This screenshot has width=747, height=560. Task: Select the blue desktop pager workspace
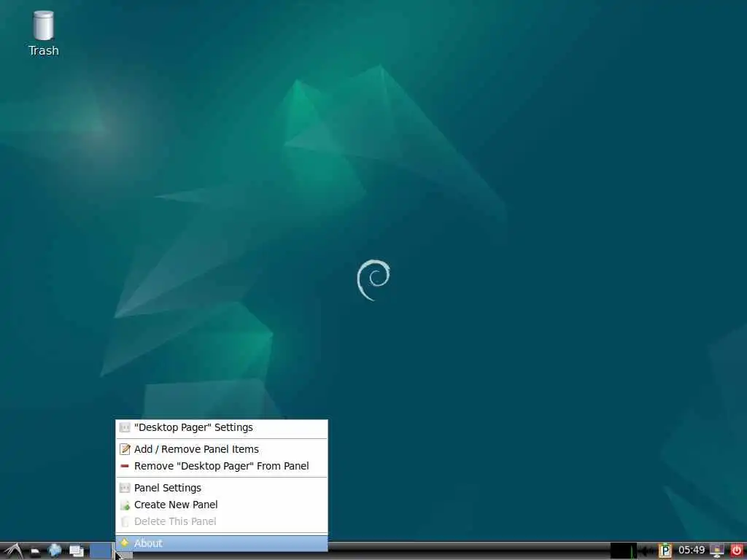tap(100, 551)
